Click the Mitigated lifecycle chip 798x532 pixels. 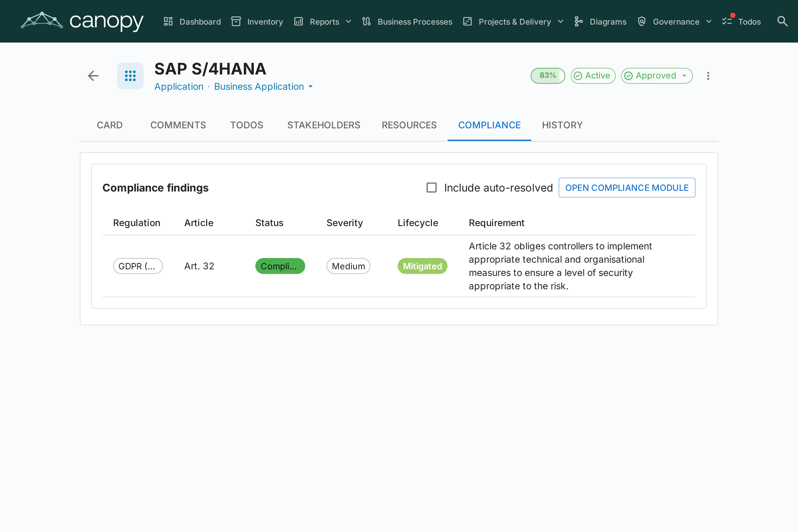[x=422, y=266]
